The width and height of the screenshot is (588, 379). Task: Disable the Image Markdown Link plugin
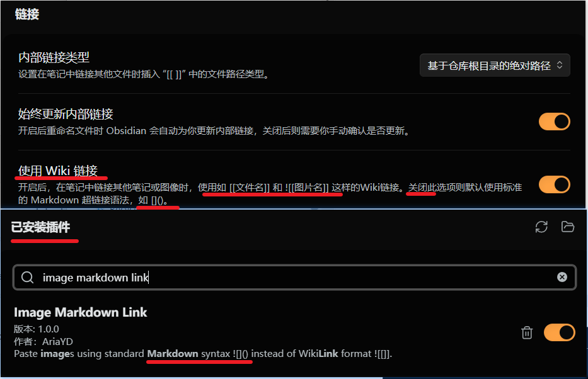559,332
